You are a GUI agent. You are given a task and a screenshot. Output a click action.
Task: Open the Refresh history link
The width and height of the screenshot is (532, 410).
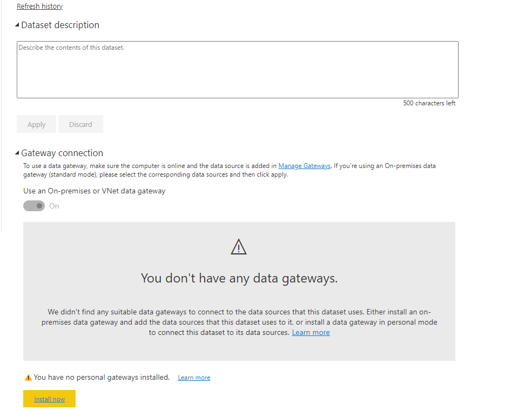39,6
